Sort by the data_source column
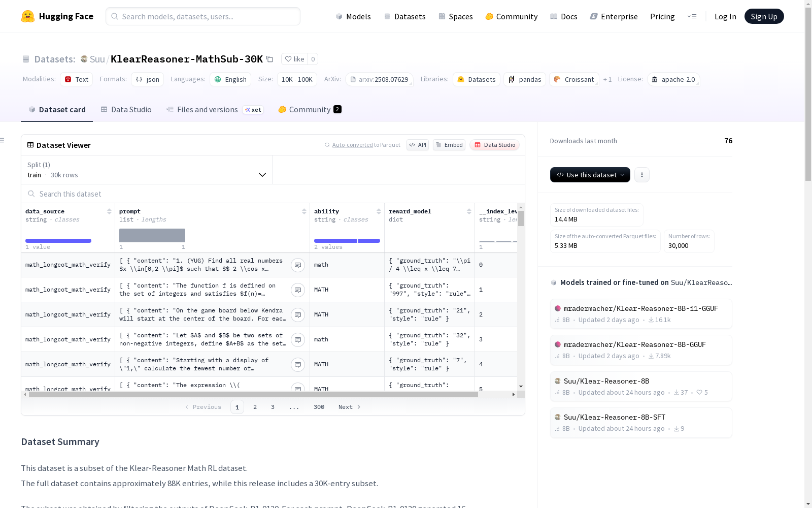This screenshot has width=812, height=508. [109, 211]
